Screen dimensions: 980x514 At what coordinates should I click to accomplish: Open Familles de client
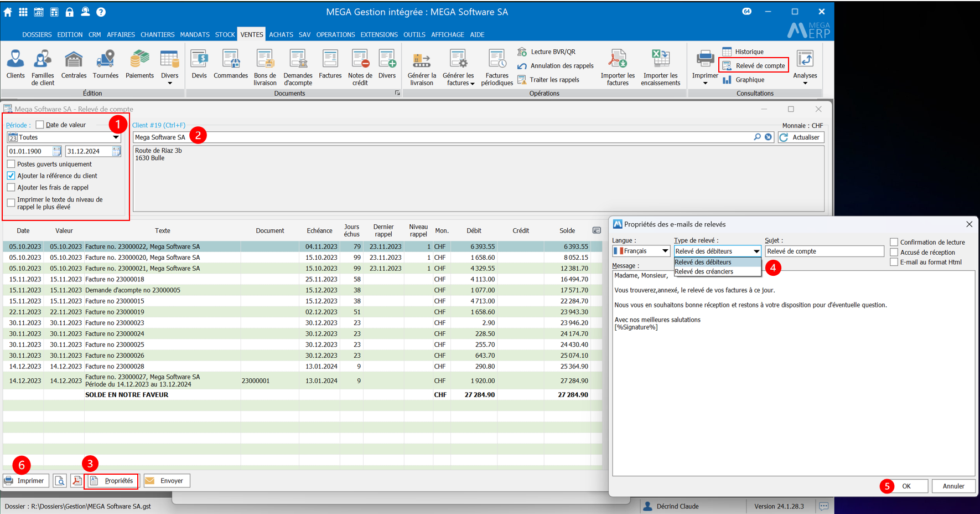pos(43,68)
